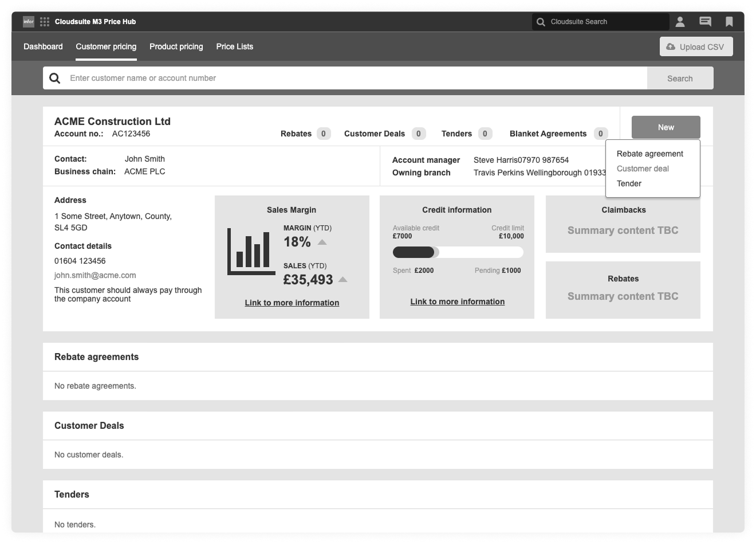Click the Rebates summary card
The width and height of the screenshot is (756, 544).
click(x=623, y=290)
